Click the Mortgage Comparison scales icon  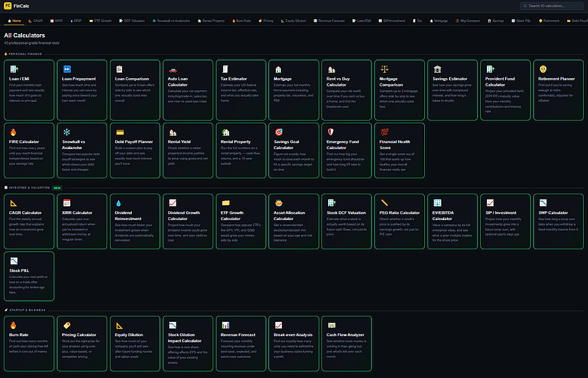[384, 69]
